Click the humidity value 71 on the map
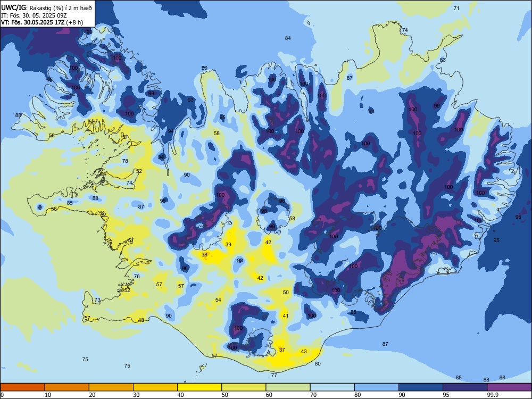 [x=456, y=8]
